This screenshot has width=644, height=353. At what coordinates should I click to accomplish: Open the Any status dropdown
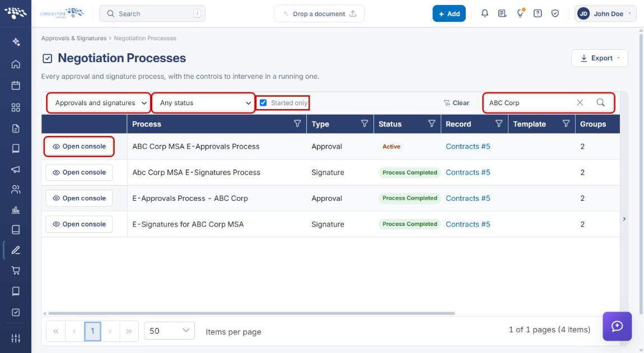[x=204, y=102]
